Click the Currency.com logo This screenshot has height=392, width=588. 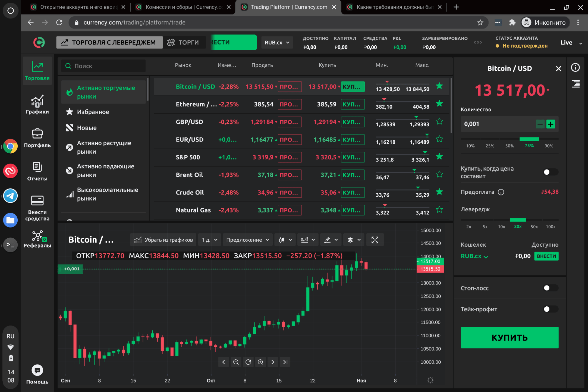click(39, 42)
